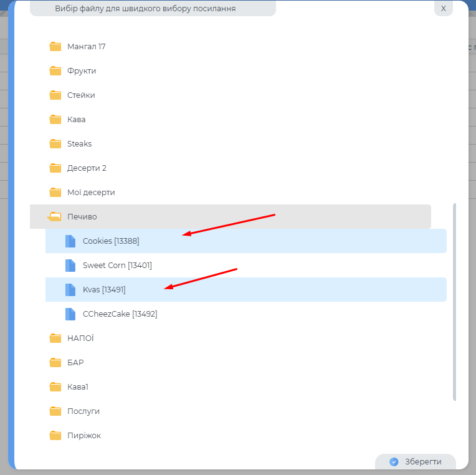Close the file selection dialog with X

[444, 9]
